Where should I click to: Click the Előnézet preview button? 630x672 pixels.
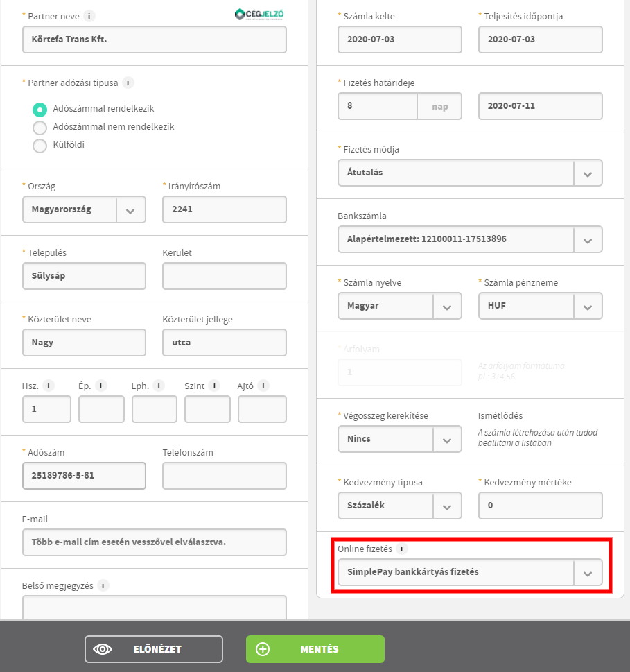click(x=154, y=649)
